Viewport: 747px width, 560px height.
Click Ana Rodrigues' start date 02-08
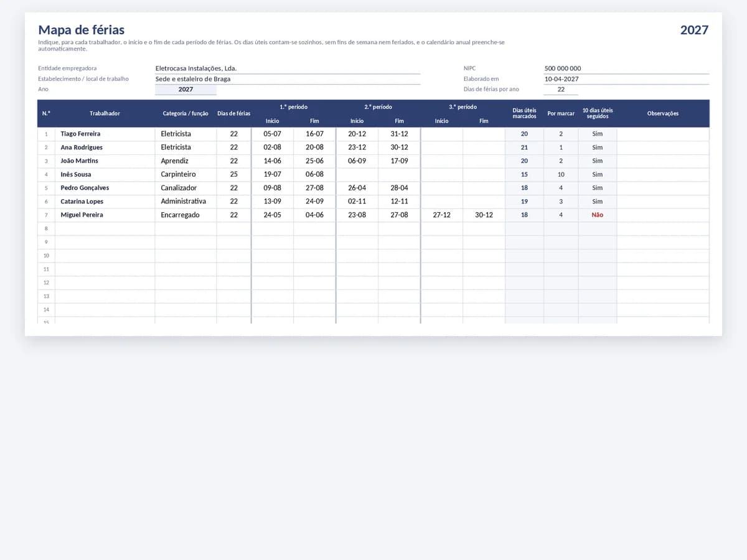(273, 147)
